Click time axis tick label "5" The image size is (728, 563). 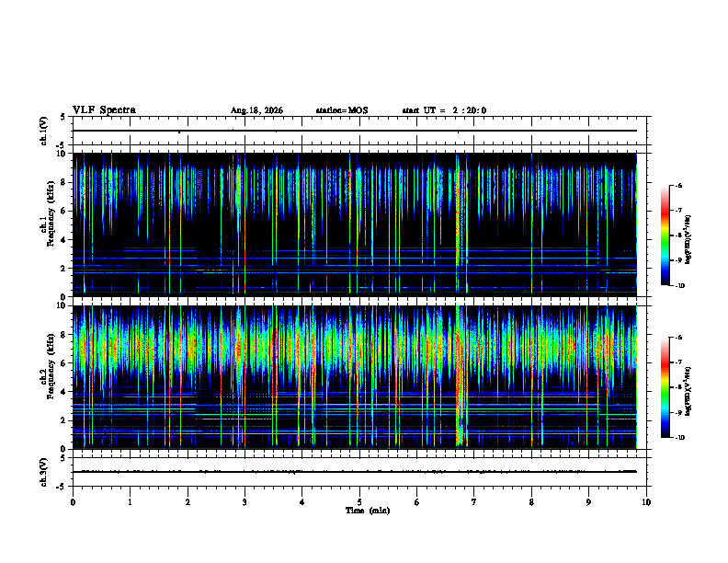click(x=359, y=502)
